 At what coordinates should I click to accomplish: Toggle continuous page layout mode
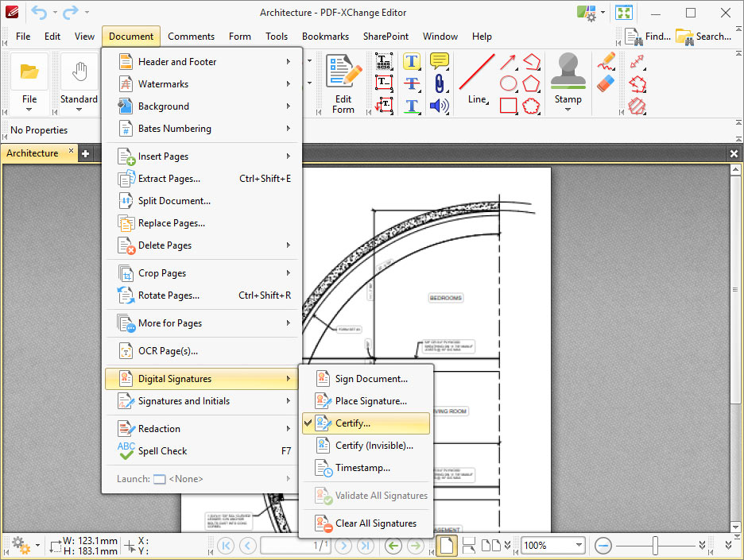pos(469,546)
